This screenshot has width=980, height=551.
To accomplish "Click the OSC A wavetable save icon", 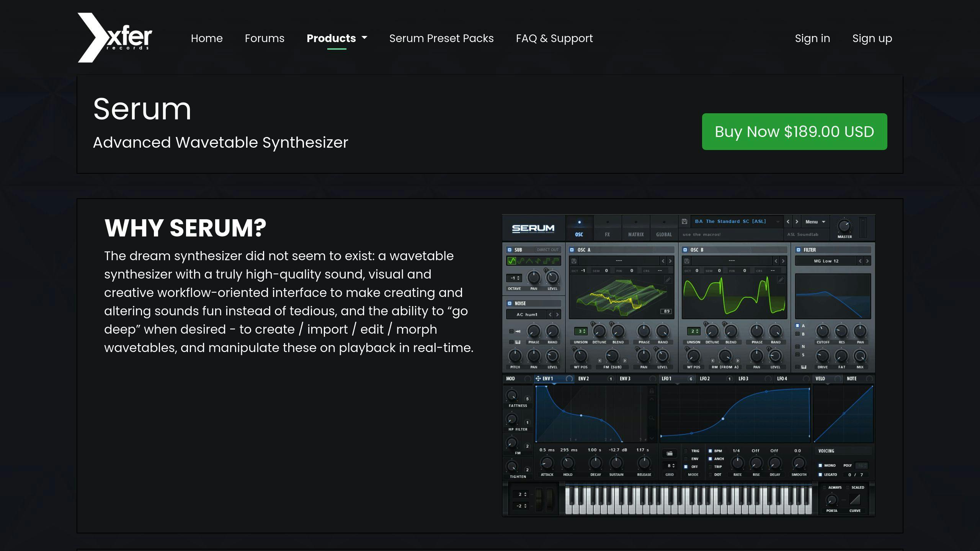I will coord(574,261).
